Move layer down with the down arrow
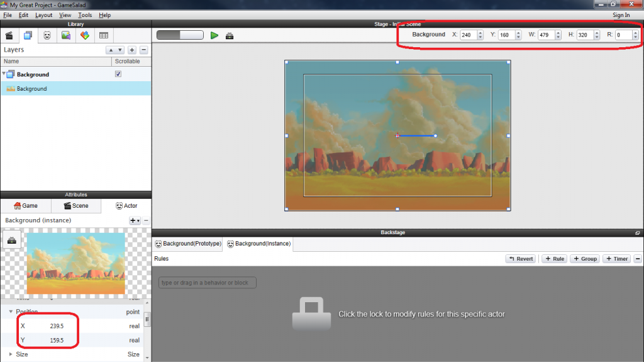Screen dimensions: 644x362 (119, 50)
